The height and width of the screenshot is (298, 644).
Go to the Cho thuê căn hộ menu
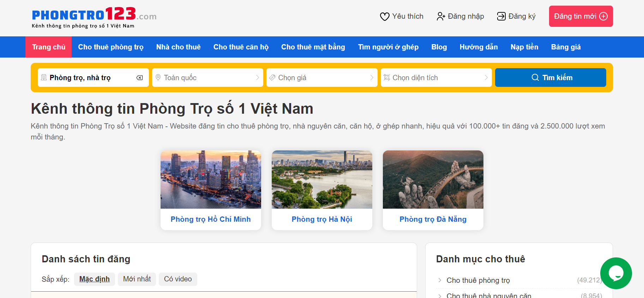241,47
